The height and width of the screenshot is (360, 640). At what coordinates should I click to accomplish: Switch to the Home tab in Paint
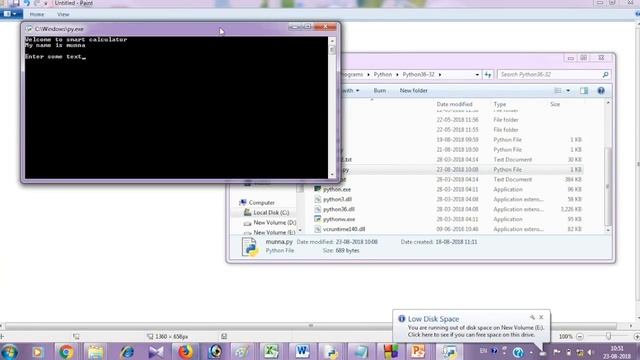click(37, 14)
